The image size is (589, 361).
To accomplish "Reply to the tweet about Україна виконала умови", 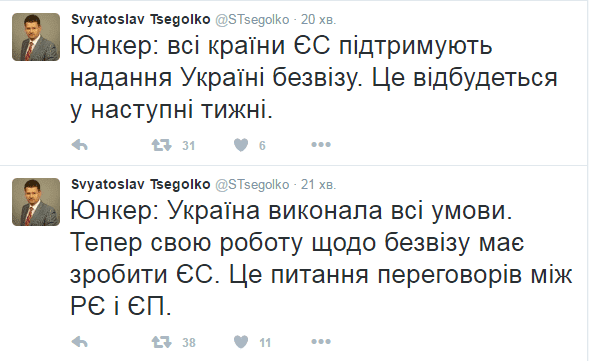I will coord(80,342).
